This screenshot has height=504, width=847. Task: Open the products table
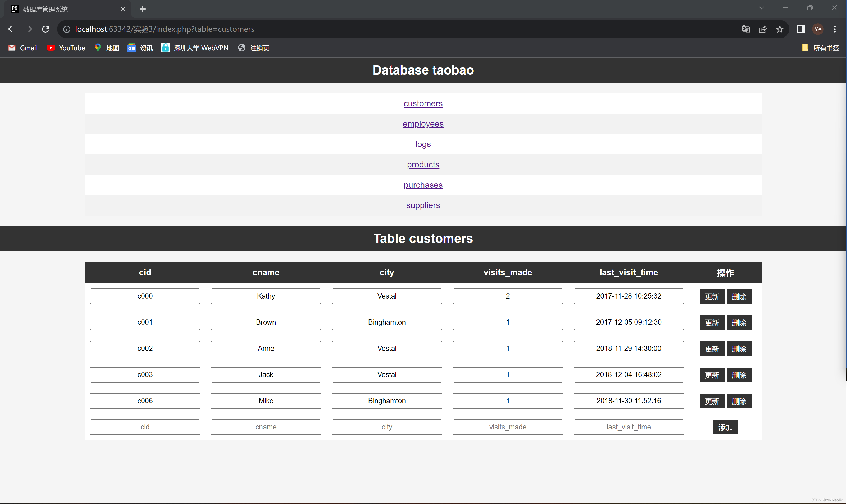coord(423,164)
